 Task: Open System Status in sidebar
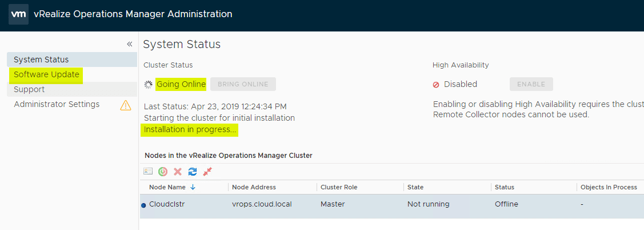pyautogui.click(x=41, y=60)
